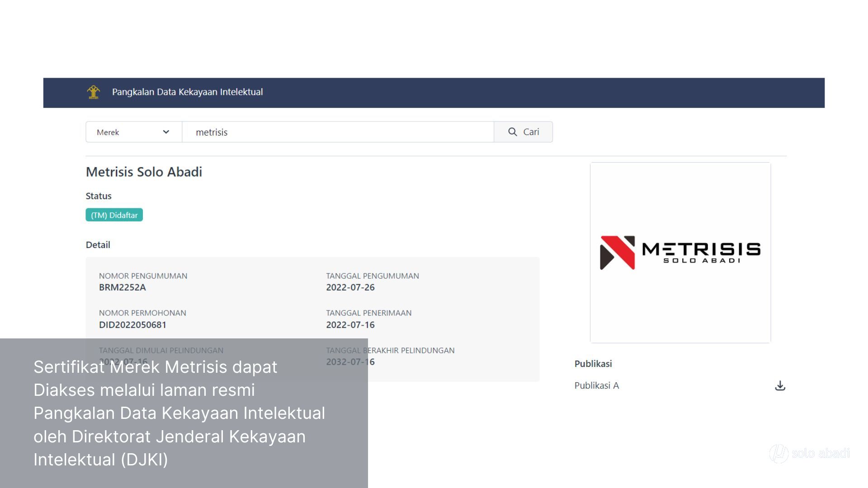Screen dimensions: 868x488
Task: Click the magnifier icon in Cari button
Action: coord(512,132)
